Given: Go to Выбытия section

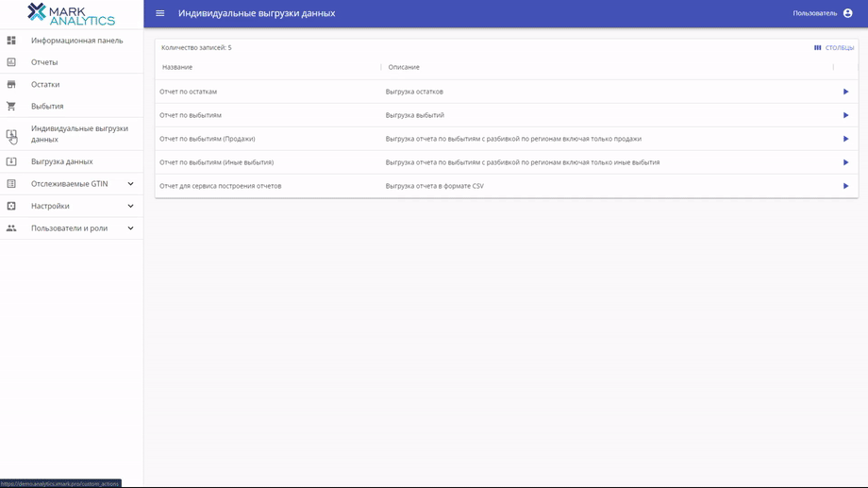Looking at the screenshot, I should point(47,106).
